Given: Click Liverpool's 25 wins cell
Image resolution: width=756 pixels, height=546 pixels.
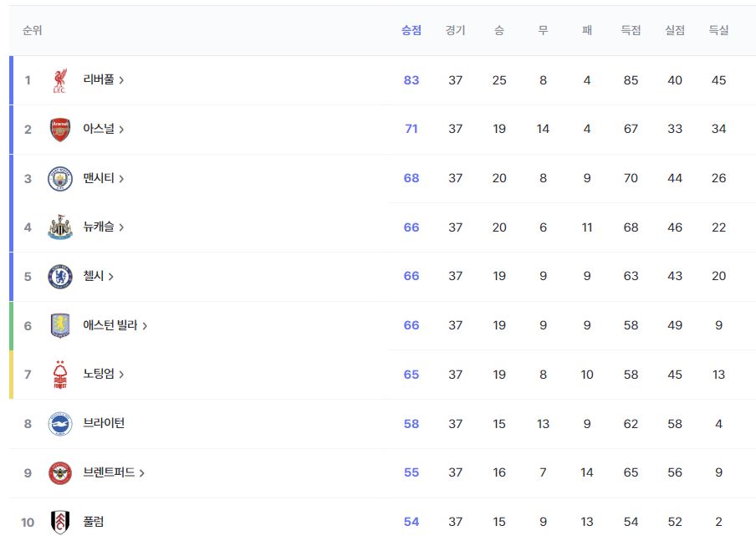Looking at the screenshot, I should 499,80.
